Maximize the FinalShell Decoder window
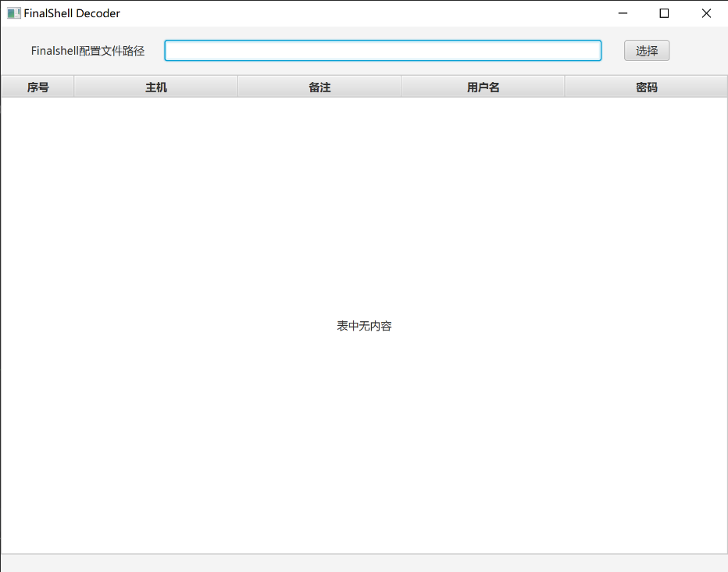Image resolution: width=728 pixels, height=572 pixels. tap(665, 13)
